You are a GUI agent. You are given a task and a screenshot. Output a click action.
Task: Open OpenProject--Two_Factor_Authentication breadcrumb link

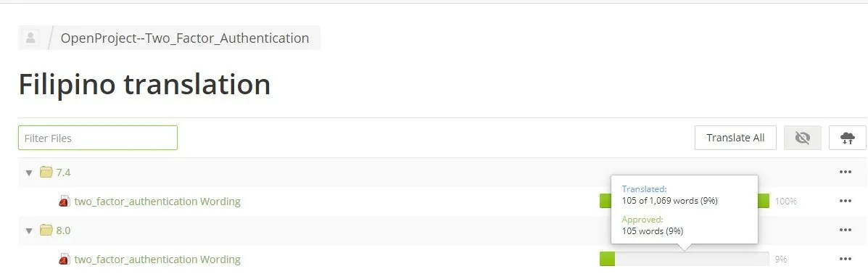pyautogui.click(x=185, y=38)
